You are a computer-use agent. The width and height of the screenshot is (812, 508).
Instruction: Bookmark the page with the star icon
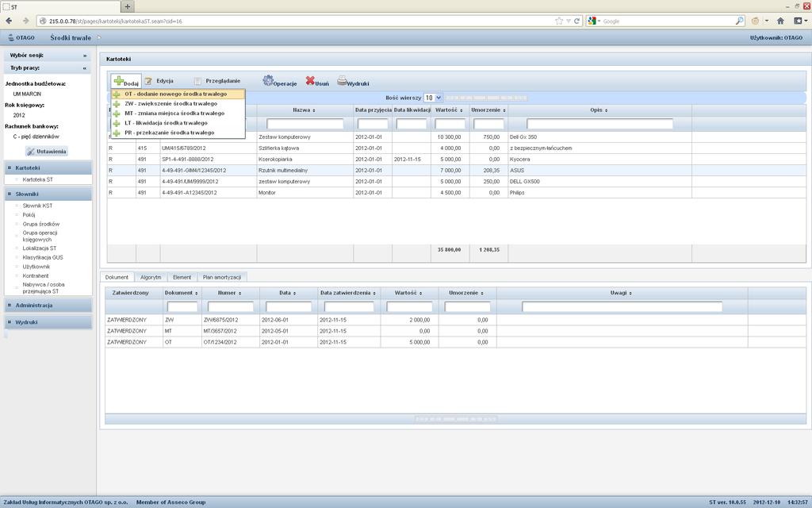tap(559, 21)
